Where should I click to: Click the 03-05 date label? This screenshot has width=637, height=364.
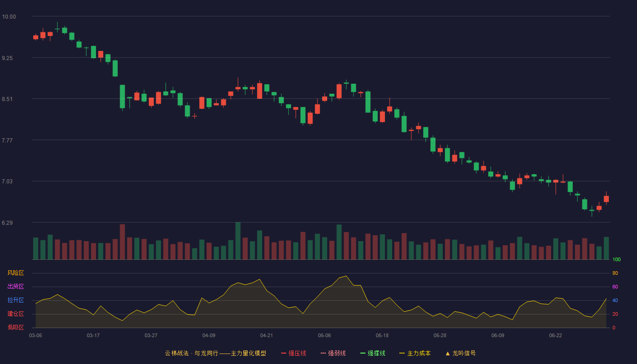coord(35,335)
